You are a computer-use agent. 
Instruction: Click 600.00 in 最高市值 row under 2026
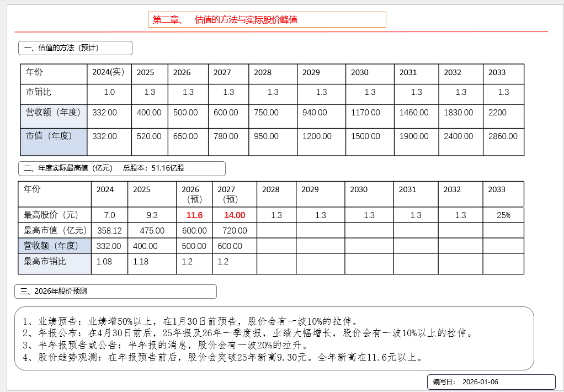(x=195, y=231)
